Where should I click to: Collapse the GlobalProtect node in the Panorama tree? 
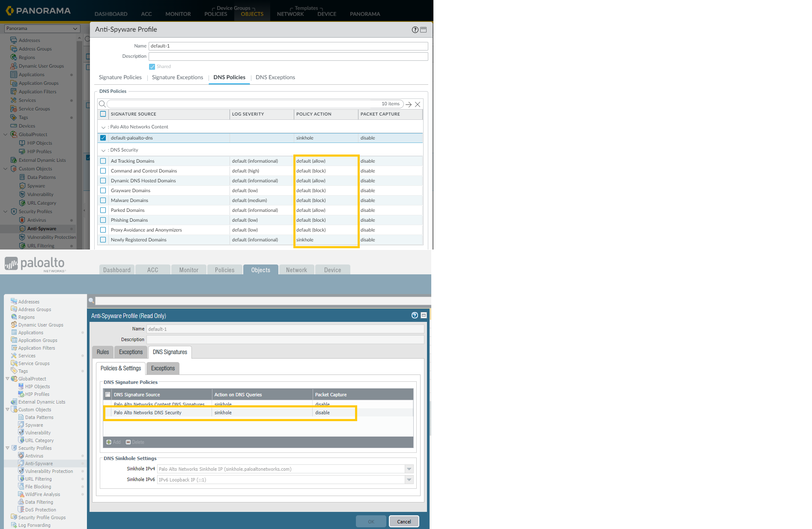6,134
